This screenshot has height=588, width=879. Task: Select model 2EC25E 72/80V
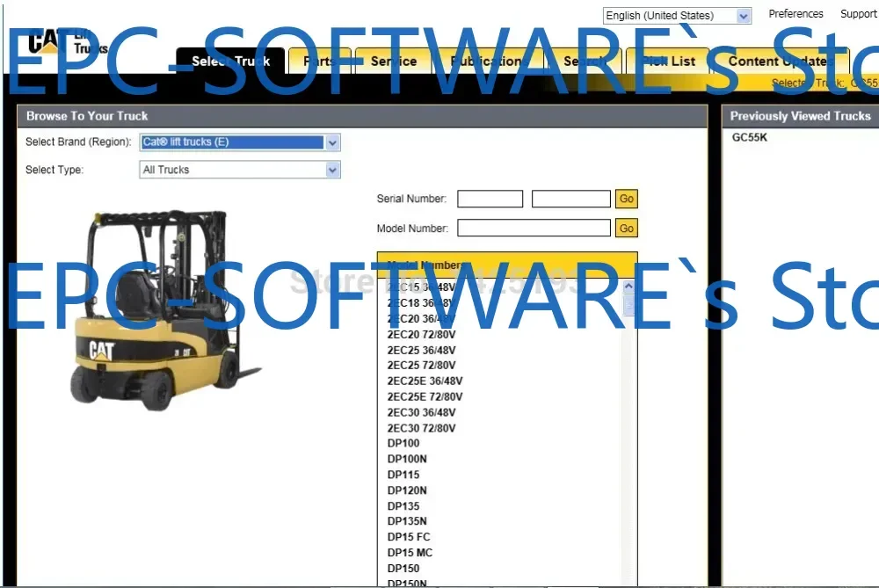click(425, 397)
